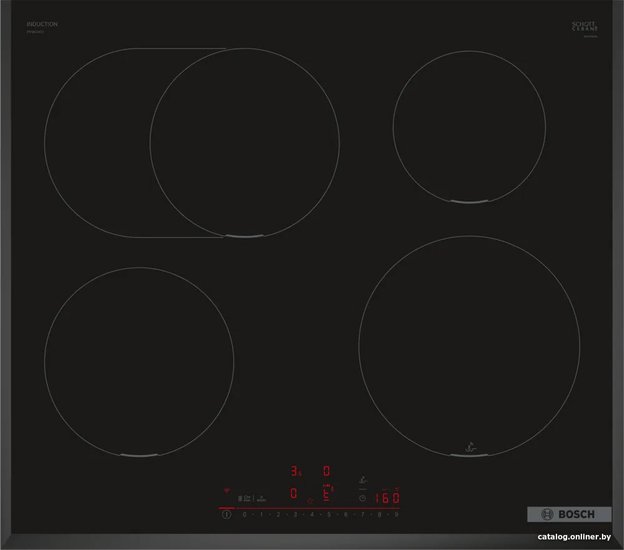Select the rear-right zone display showing 0
The image size is (624, 550).
click(x=327, y=471)
